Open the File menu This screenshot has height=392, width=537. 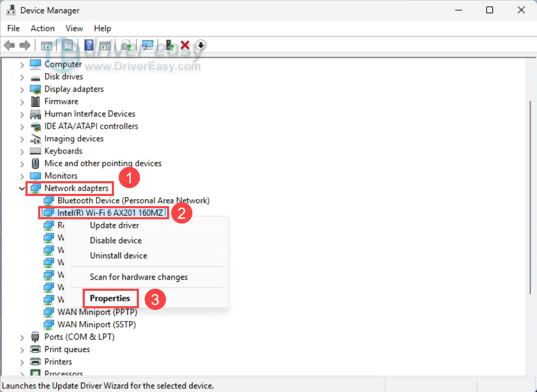13,29
